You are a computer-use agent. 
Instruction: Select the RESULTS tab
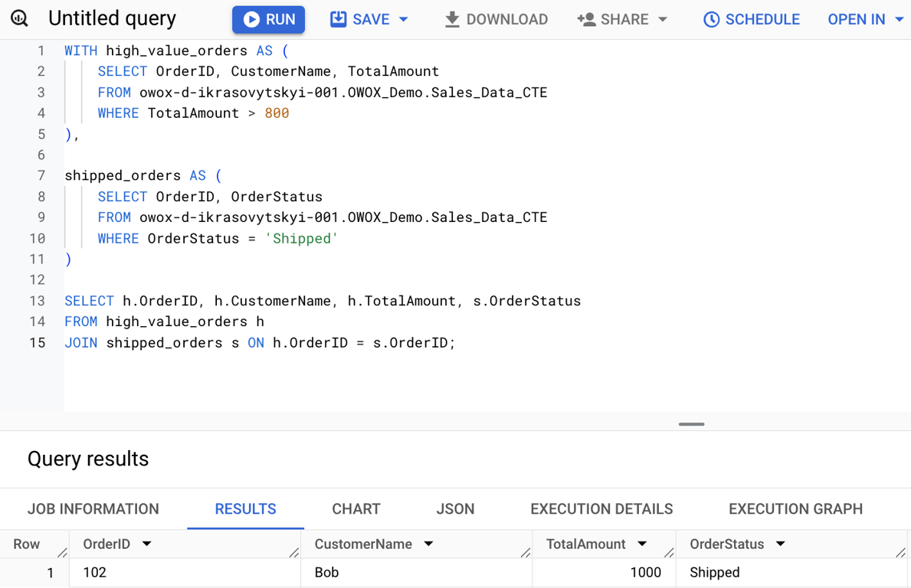pos(246,509)
